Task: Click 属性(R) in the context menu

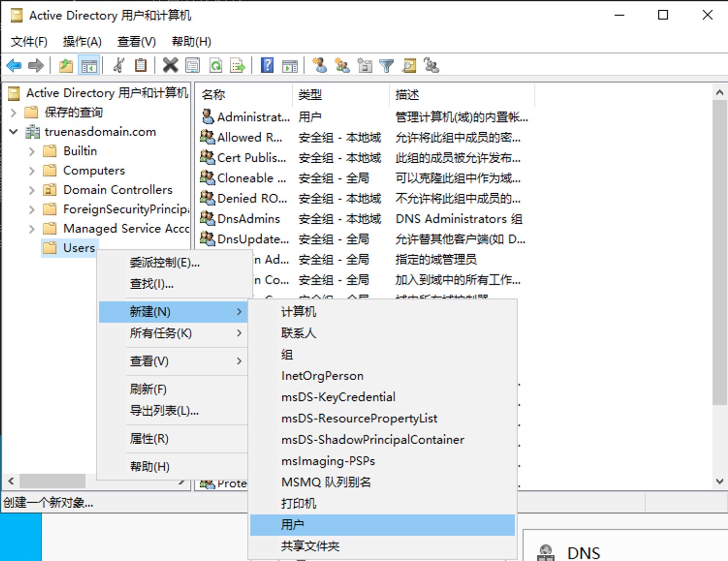Action: [149, 439]
